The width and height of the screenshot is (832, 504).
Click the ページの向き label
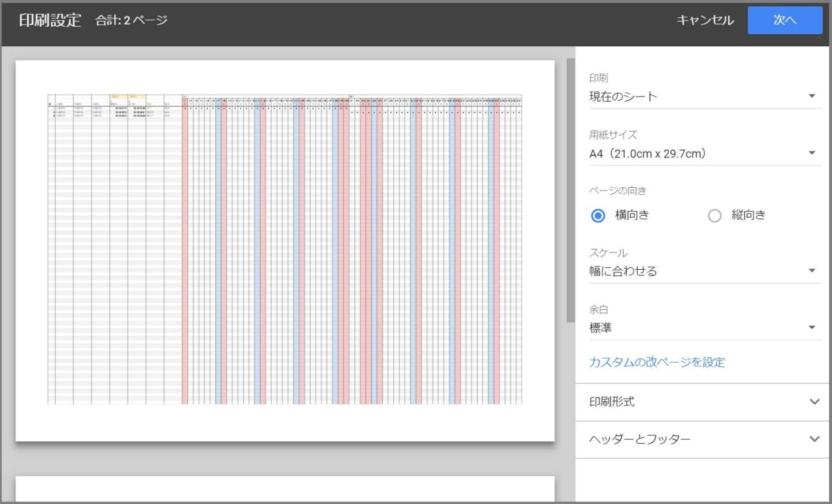coord(617,190)
